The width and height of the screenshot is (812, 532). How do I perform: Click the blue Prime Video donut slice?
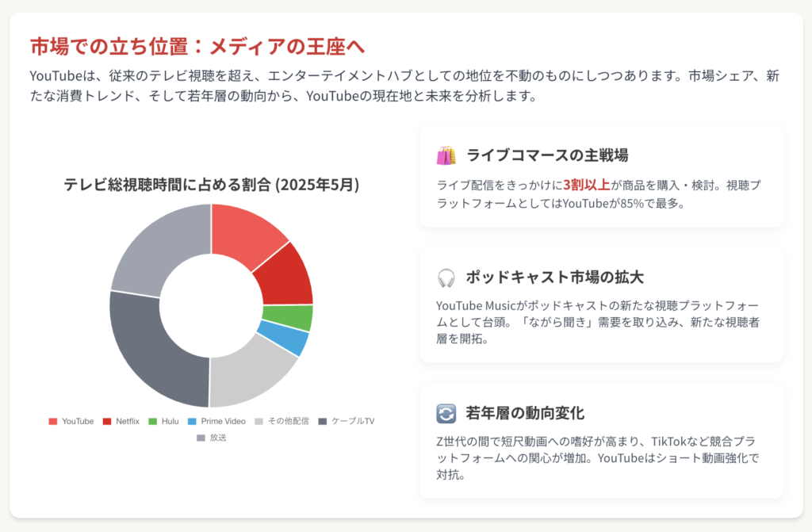point(283,339)
